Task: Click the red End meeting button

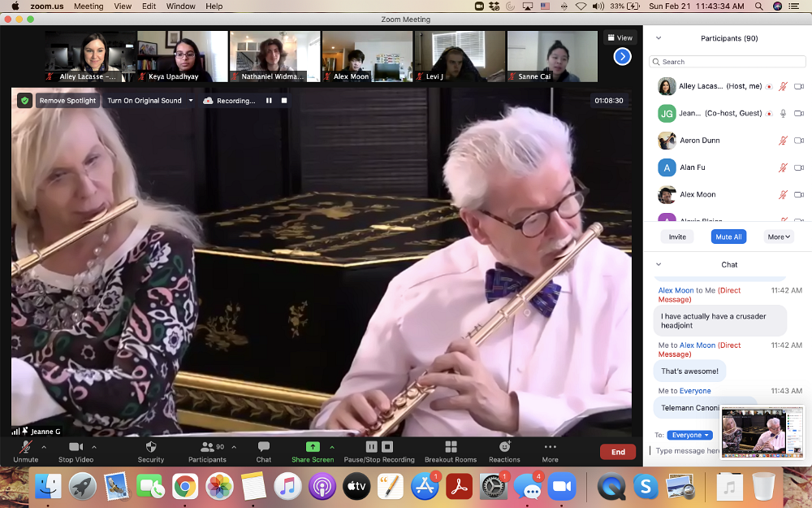Action: tap(618, 452)
